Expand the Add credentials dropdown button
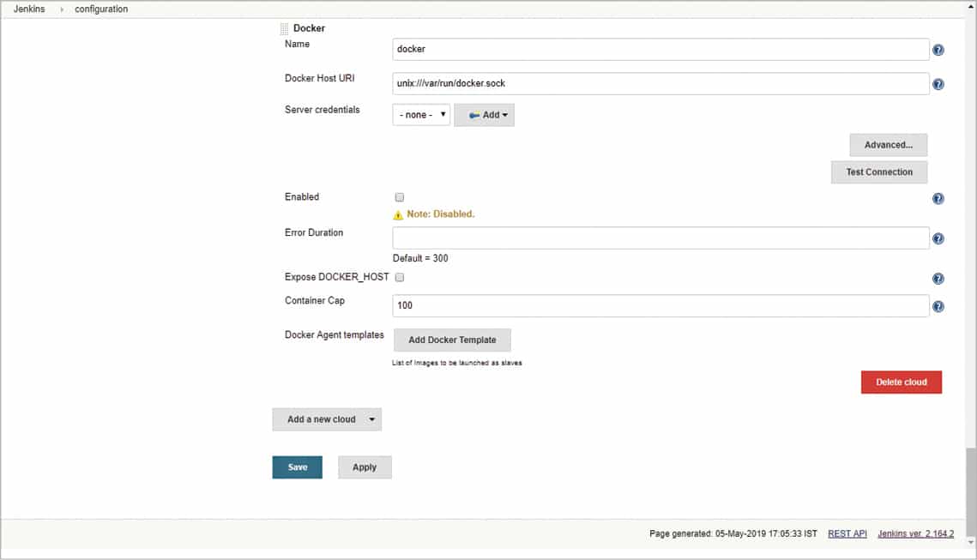This screenshot has width=977, height=560. (484, 115)
